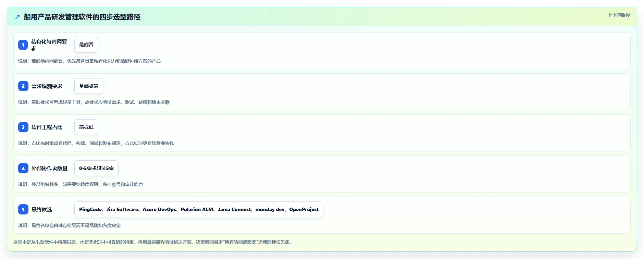Click the 软件工程占比 step label
The height and width of the screenshot is (259, 644).
47,127
